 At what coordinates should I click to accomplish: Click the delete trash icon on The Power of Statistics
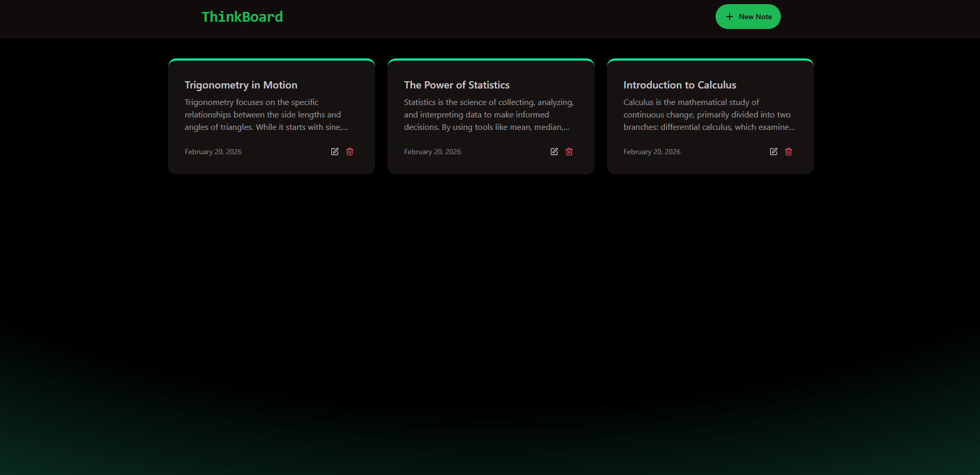(x=569, y=151)
